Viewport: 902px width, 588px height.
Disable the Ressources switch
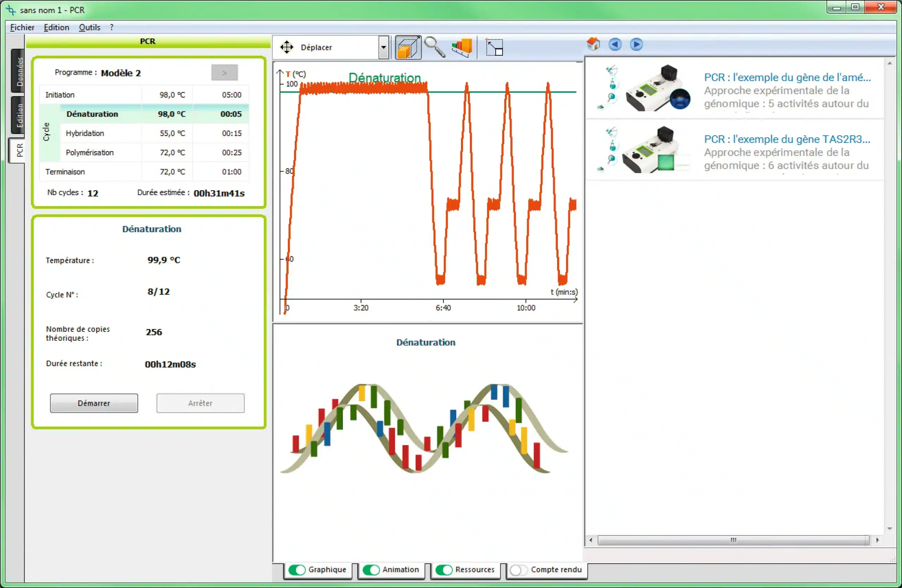pyautogui.click(x=444, y=570)
